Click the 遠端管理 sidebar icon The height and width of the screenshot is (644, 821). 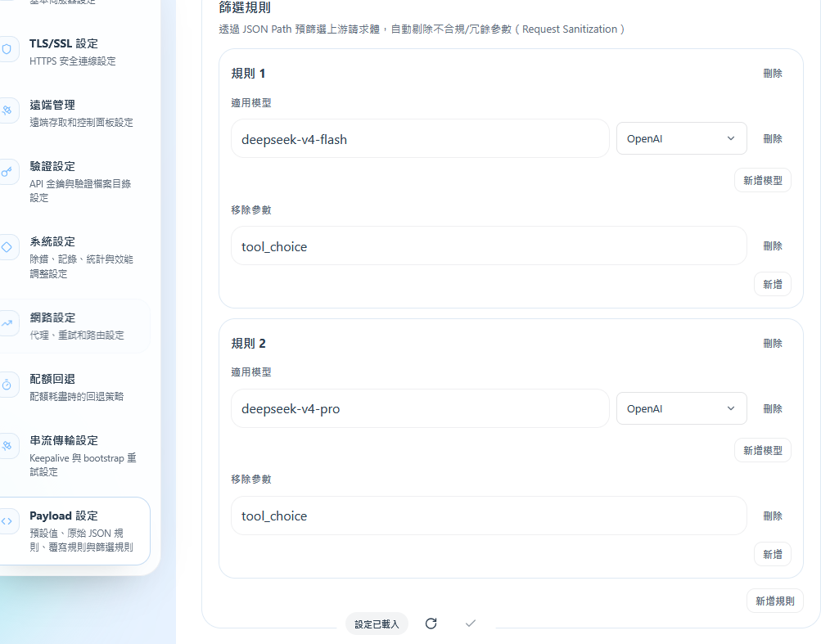7,110
